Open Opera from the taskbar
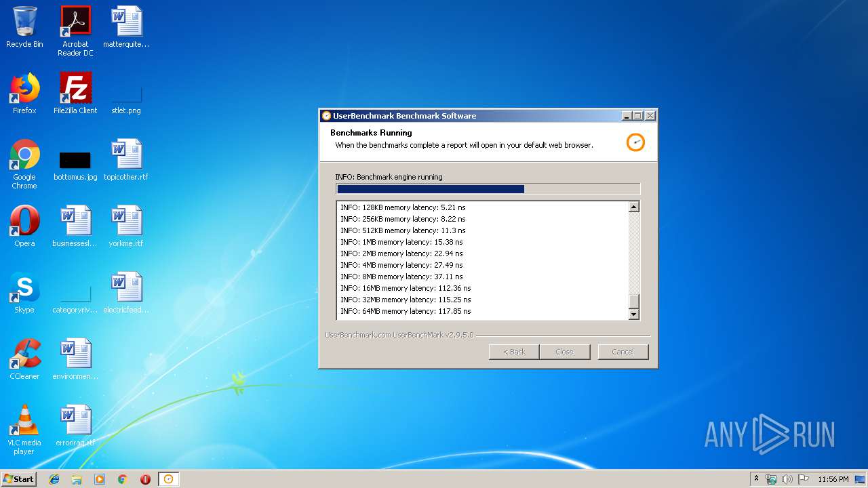This screenshot has width=868, height=488. tap(145, 479)
